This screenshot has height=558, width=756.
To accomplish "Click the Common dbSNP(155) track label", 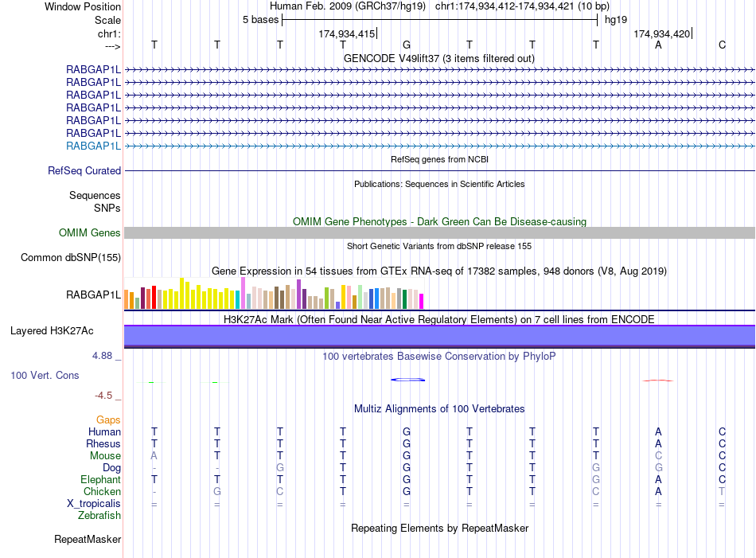I will click(70, 258).
